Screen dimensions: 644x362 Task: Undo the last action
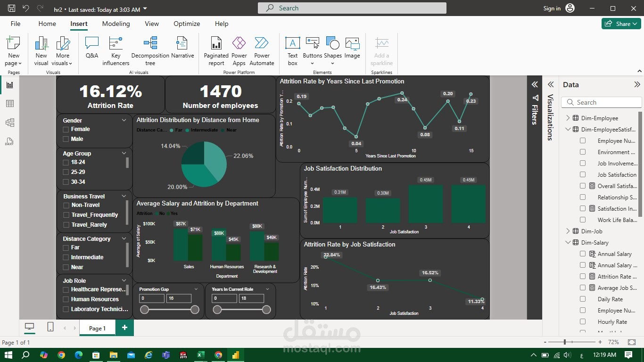pyautogui.click(x=26, y=8)
